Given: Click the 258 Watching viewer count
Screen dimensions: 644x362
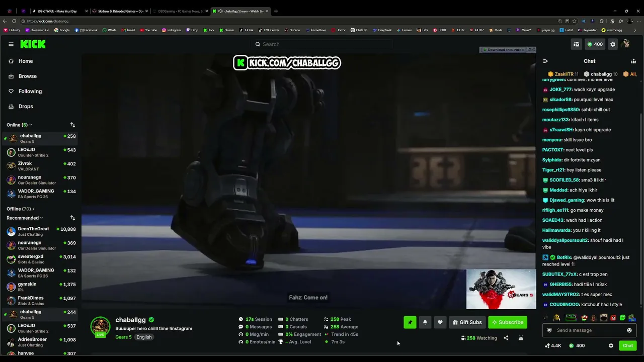Looking at the screenshot, I should coord(478,338).
